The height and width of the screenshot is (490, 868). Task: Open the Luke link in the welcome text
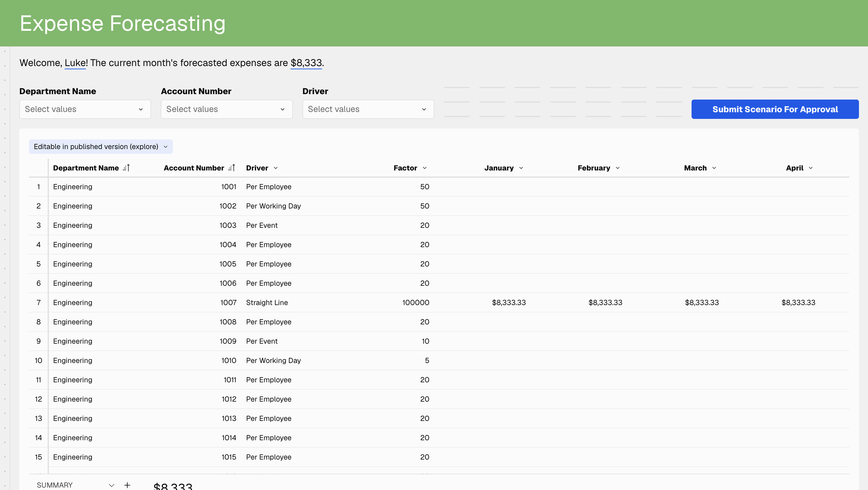(75, 63)
